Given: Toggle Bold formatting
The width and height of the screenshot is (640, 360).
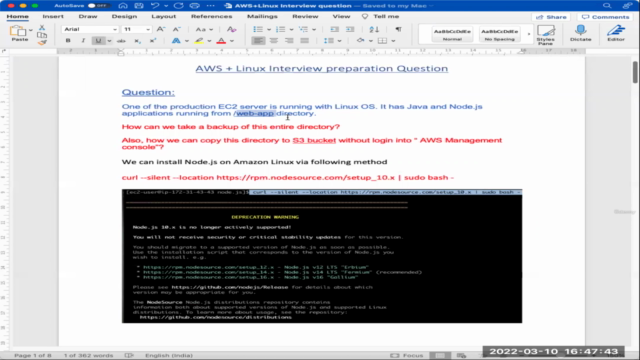Looking at the screenshot, I should (x=68, y=41).
